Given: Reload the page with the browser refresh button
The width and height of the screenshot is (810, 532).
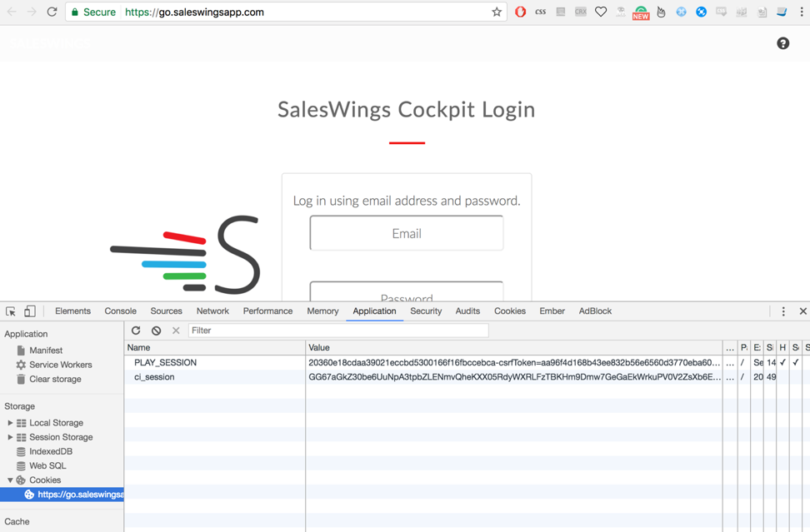Looking at the screenshot, I should click(52, 12).
